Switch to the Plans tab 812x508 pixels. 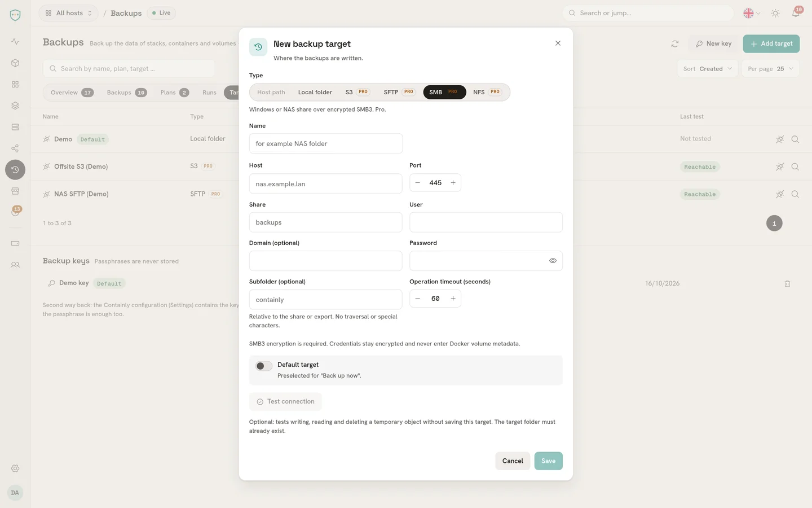(x=175, y=93)
